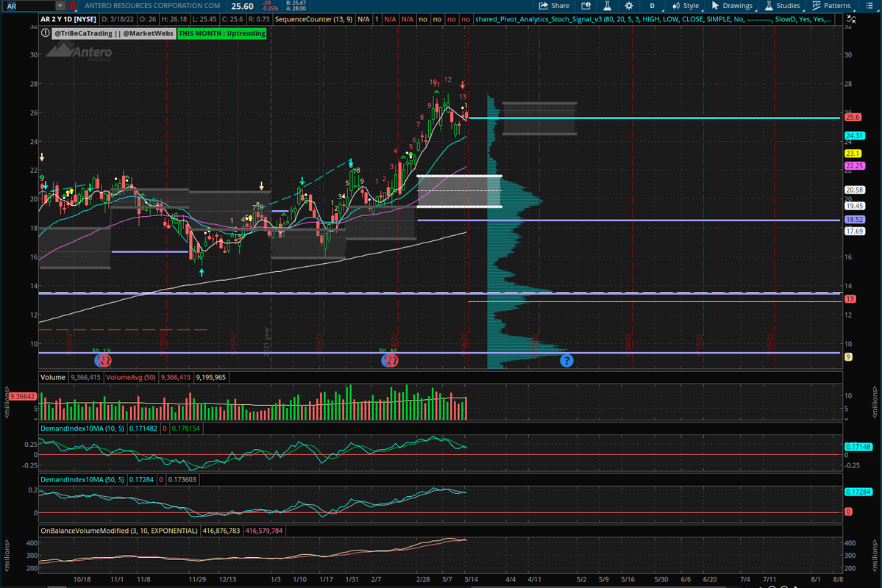Click the cyan 0.17284 axis bubble
The height and width of the screenshot is (588, 882).
[858, 492]
